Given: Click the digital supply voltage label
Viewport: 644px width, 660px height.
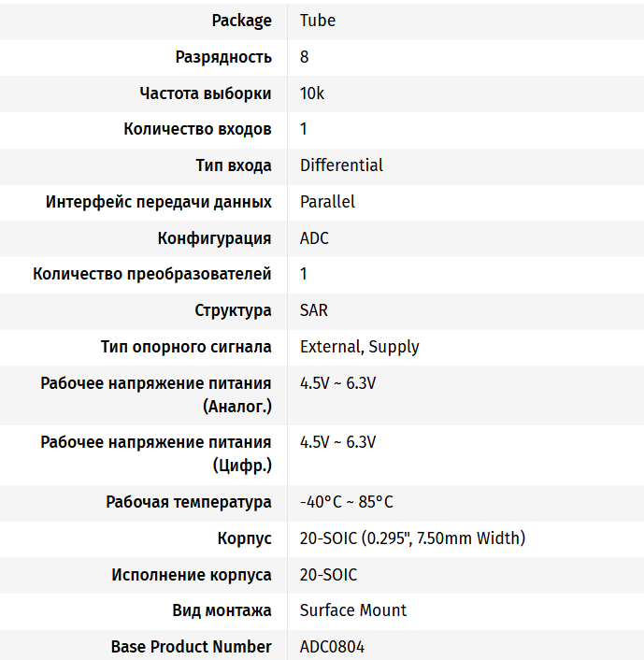Looking at the screenshot, I should click(x=156, y=453).
